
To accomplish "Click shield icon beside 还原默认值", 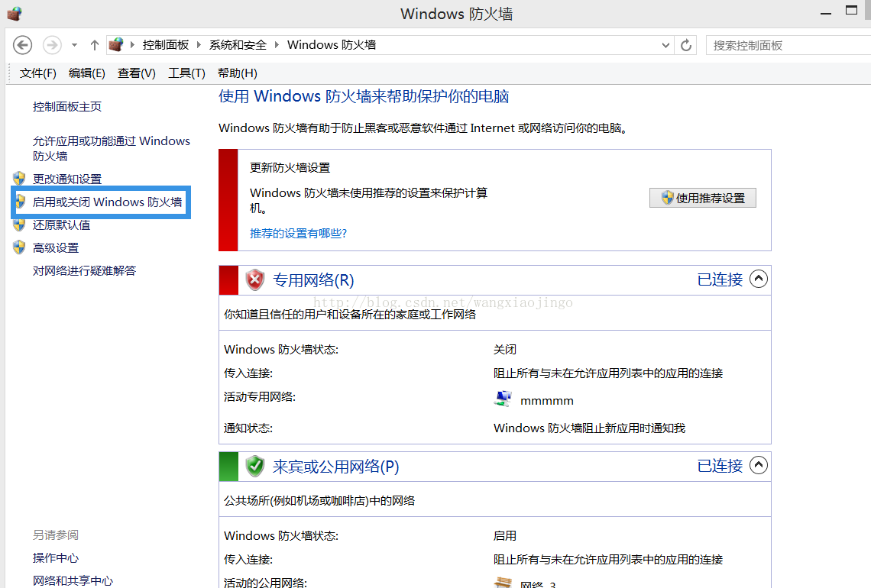I will point(19,225).
